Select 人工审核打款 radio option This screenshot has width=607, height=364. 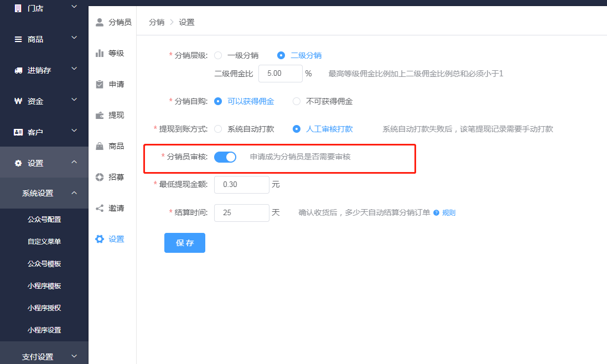pos(297,129)
